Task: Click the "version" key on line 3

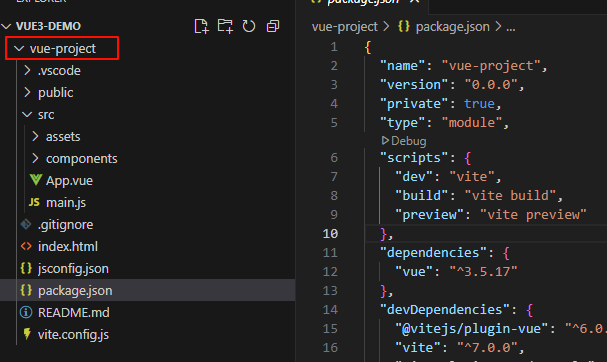Action: pos(414,85)
